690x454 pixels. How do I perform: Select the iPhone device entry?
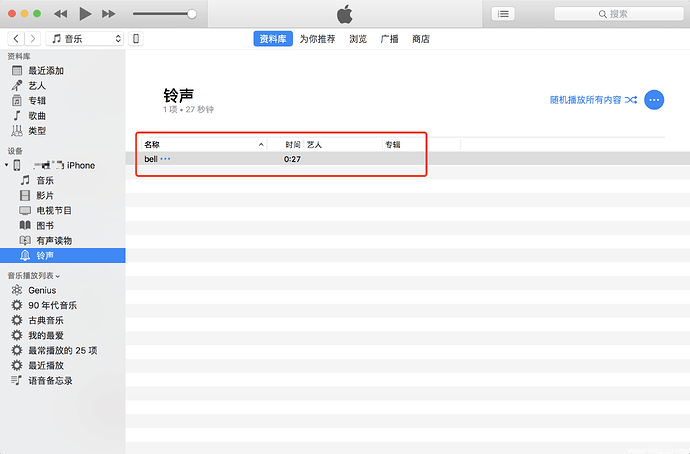coord(62,165)
